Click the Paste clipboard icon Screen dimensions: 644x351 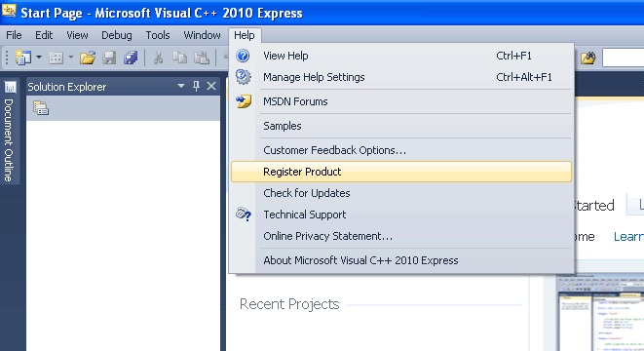coord(202,58)
